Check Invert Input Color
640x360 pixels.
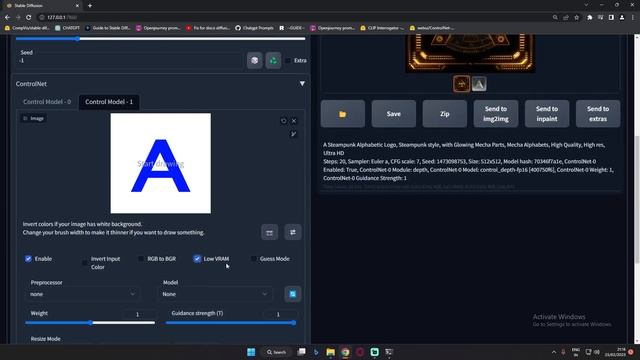pos(84,263)
